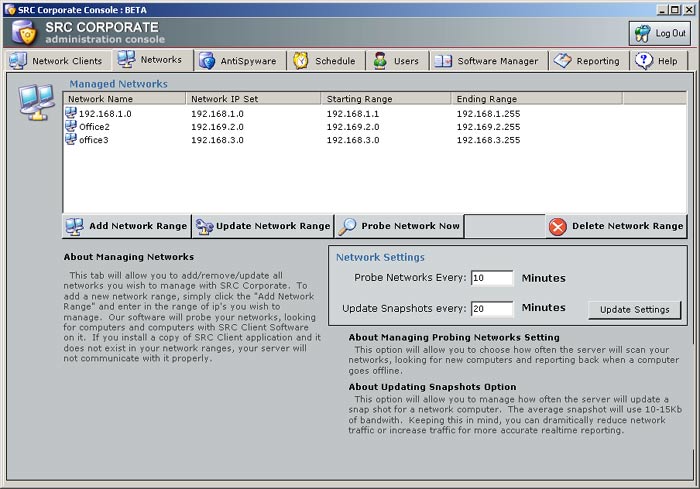Click the Network Clients monitor icon
The height and width of the screenshot is (489, 700).
coord(18,61)
